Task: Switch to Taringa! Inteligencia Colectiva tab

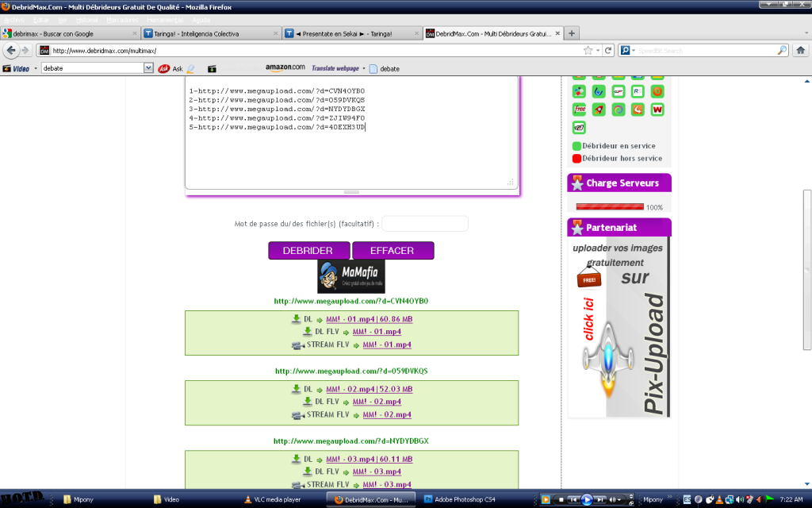Action: click(x=211, y=33)
